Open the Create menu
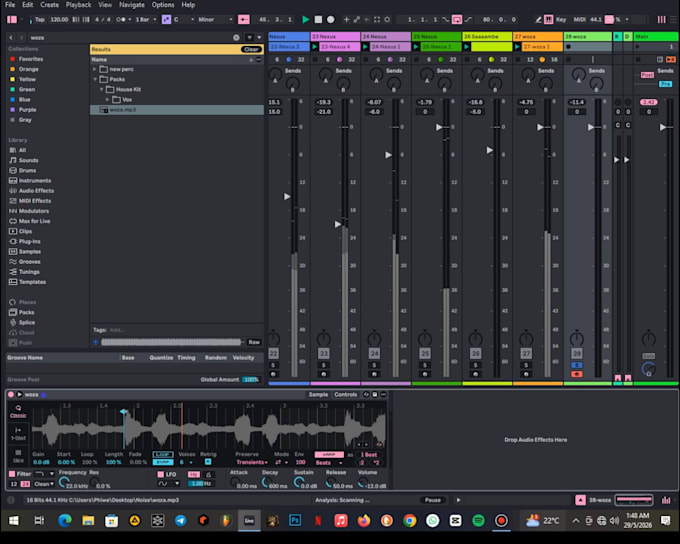 click(x=49, y=5)
